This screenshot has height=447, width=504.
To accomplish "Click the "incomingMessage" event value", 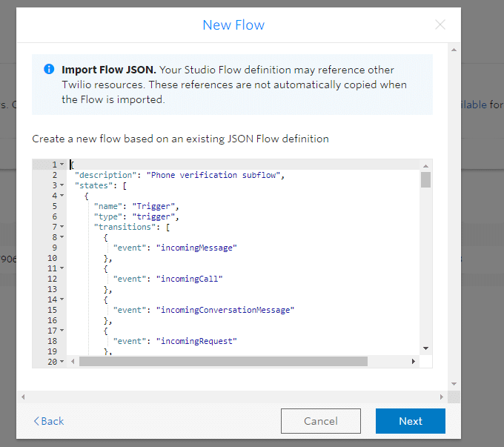I will (x=196, y=248).
